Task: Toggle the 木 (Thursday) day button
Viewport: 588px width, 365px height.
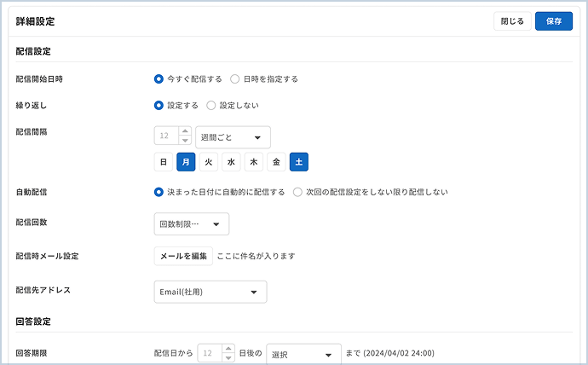Action: (254, 161)
